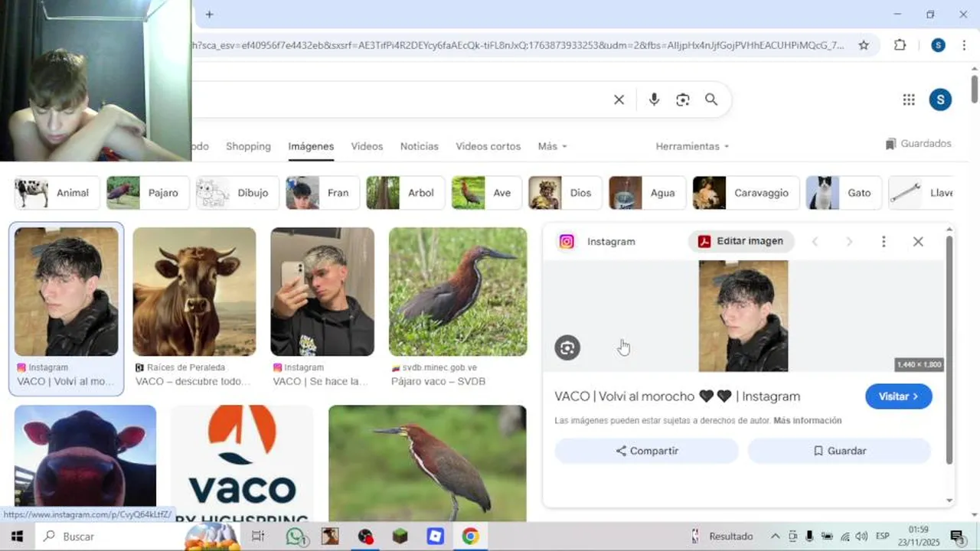Open the Raíces de Peraleda cow thumbnail
The width and height of the screenshot is (980, 551).
[194, 292]
